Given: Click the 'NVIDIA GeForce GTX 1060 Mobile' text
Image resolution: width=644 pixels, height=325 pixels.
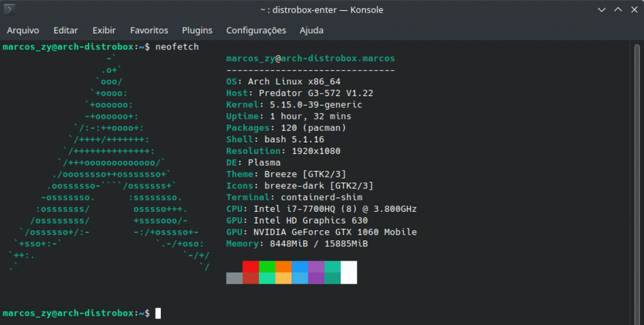Looking at the screenshot, I should pos(335,232).
